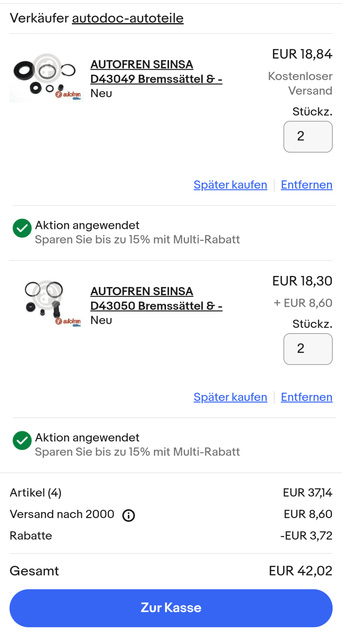Open the autodoc-autoteile seller page
This screenshot has height=644, width=342.
pos(128,18)
